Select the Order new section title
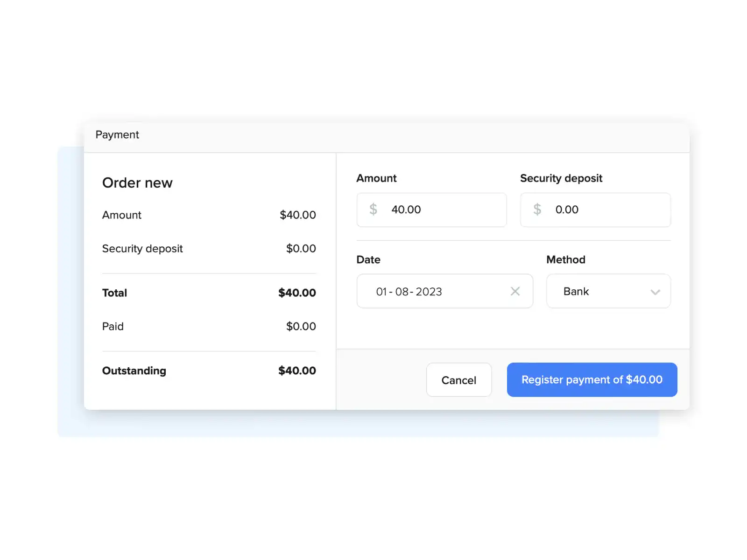The height and width of the screenshot is (560, 747). click(x=137, y=182)
